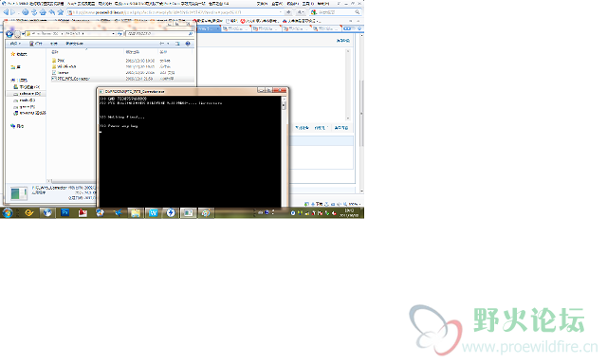Select the PTC_WF5_Corrector file in list
Screen dimensions: 607x364
(122, 79)
